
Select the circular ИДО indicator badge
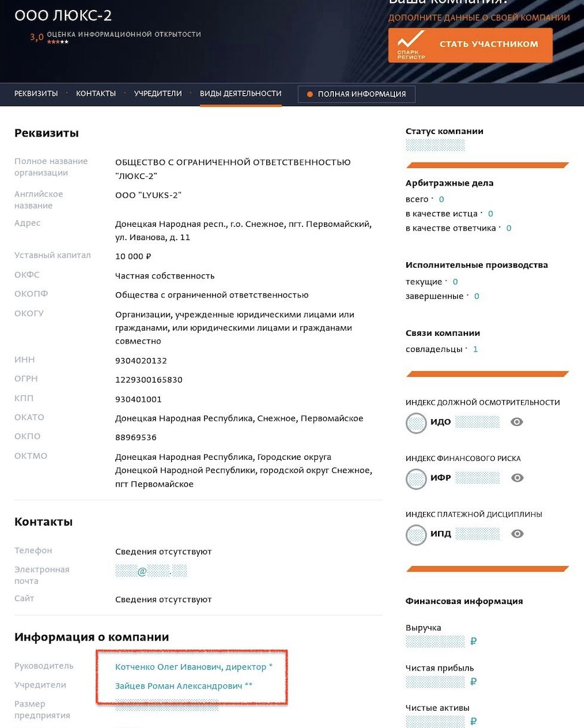pyautogui.click(x=416, y=422)
